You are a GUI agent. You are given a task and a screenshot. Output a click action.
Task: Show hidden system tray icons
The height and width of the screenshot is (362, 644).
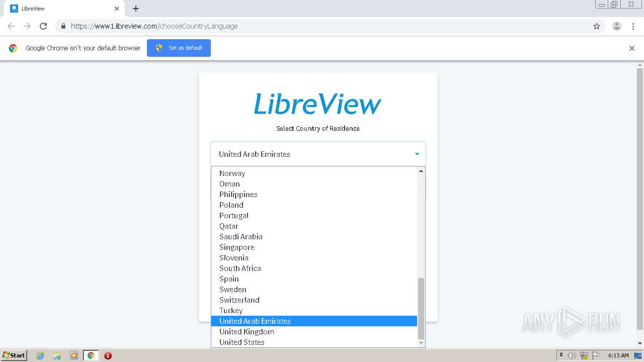coord(561,355)
